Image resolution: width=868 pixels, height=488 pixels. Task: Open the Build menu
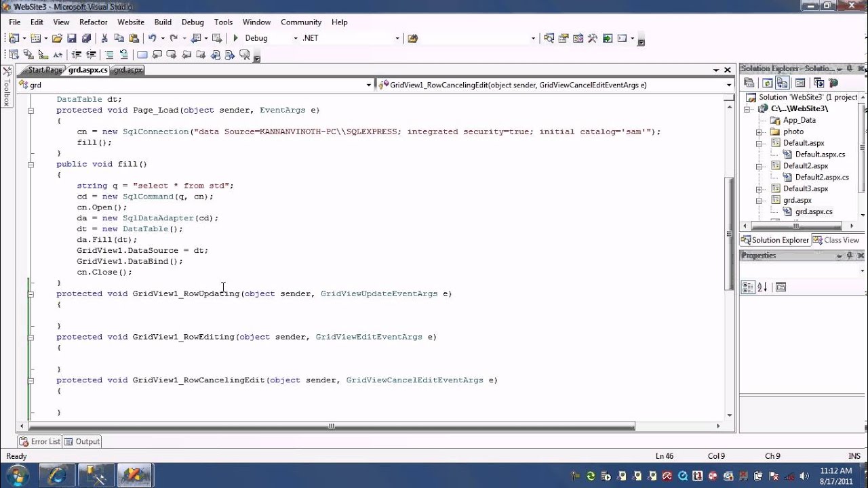click(163, 22)
